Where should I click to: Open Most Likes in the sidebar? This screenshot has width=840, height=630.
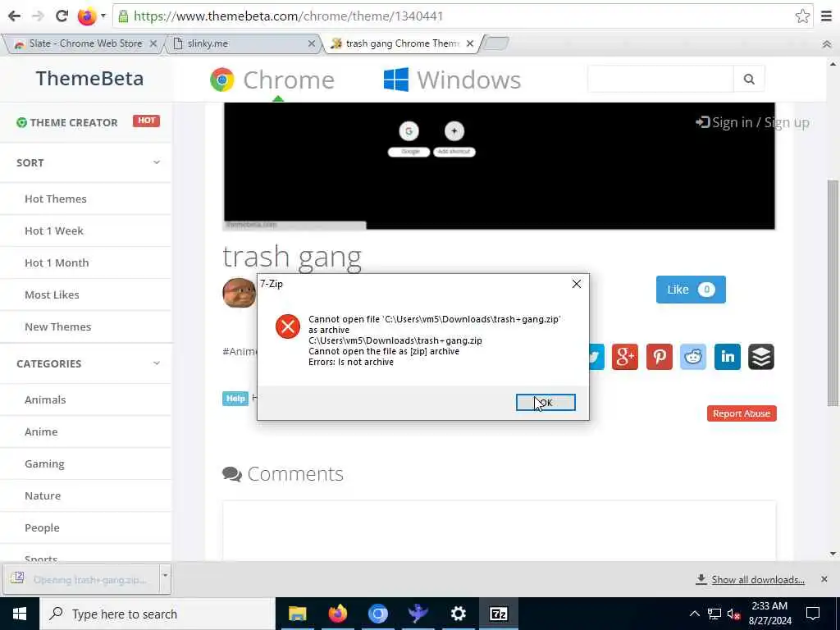[52, 294]
